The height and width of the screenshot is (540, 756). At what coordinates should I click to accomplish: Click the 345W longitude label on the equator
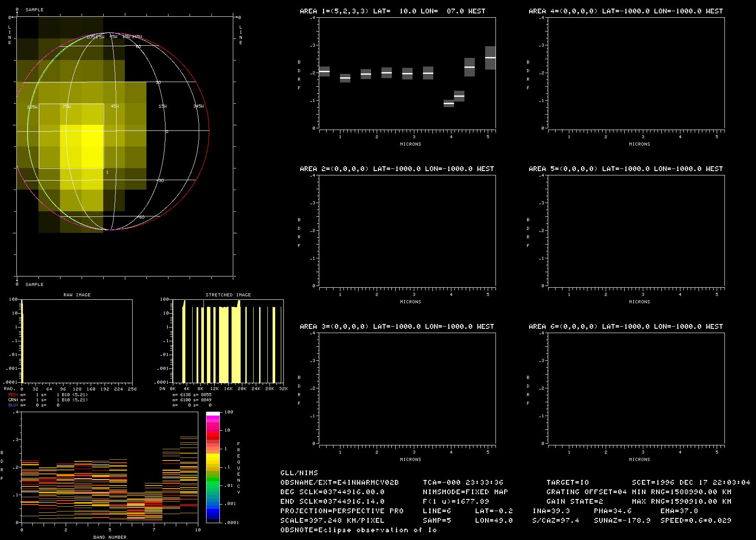[198, 106]
